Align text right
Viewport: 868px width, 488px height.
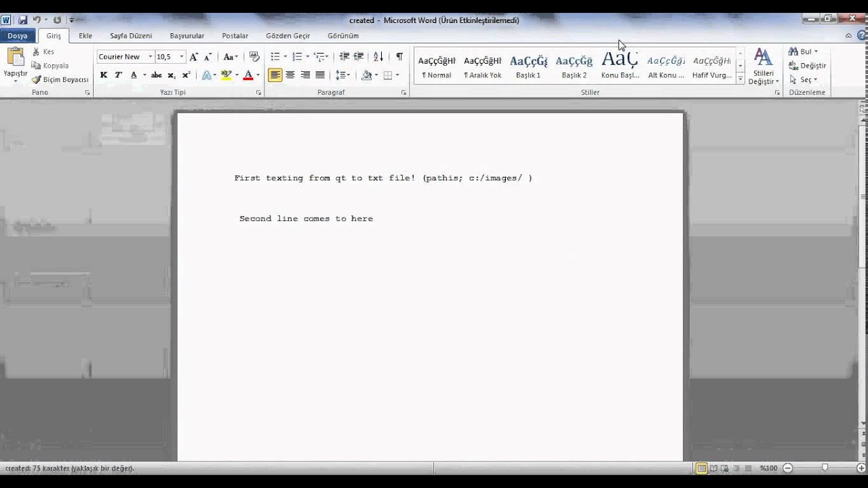[x=305, y=75]
